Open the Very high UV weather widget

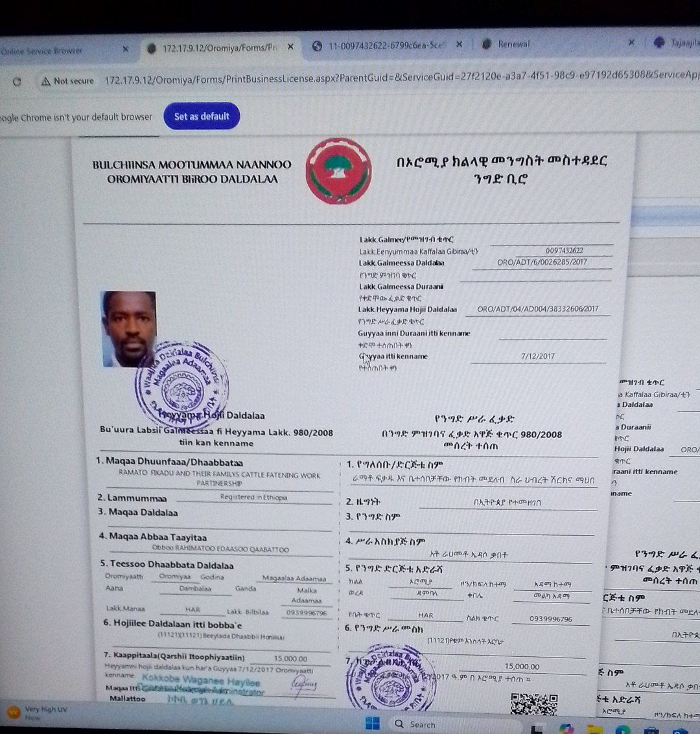tap(38, 713)
